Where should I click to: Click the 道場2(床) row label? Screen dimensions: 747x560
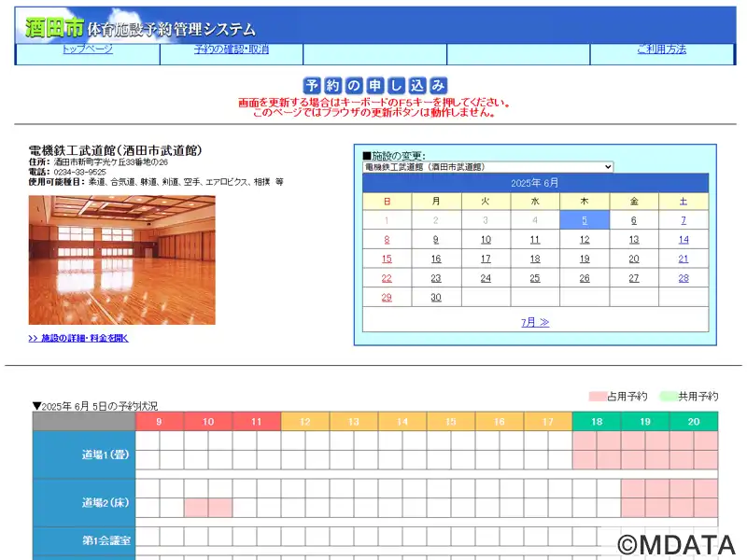pos(84,502)
